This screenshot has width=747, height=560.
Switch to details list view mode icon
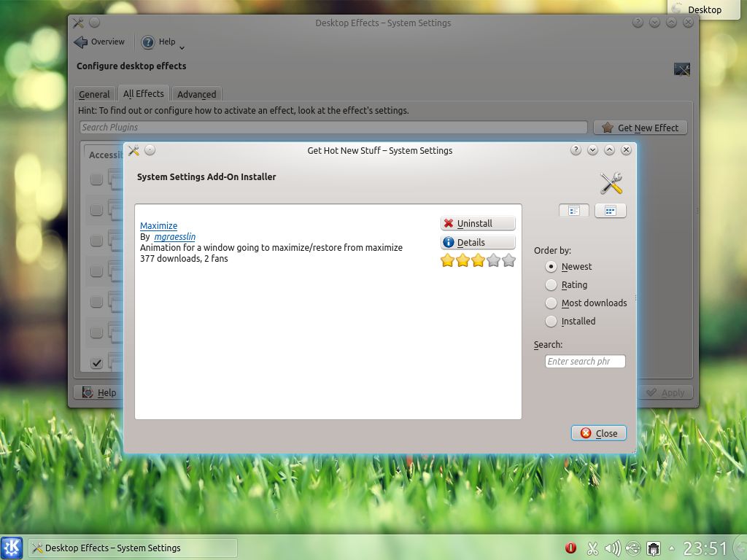coord(574,211)
